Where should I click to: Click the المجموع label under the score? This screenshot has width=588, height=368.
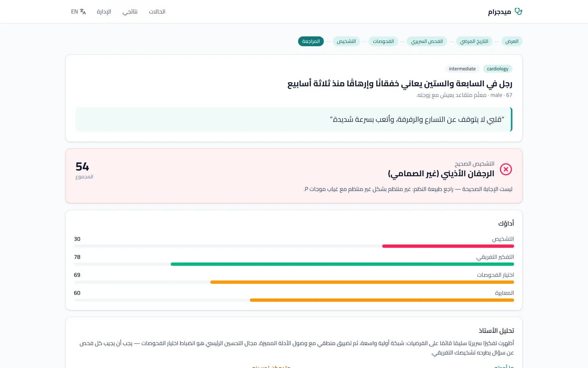click(85, 177)
